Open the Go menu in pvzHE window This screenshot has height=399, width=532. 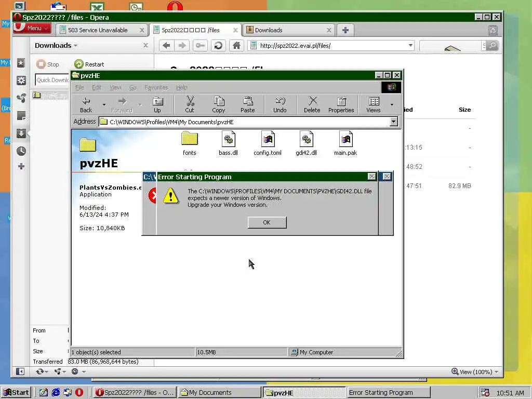pos(132,87)
